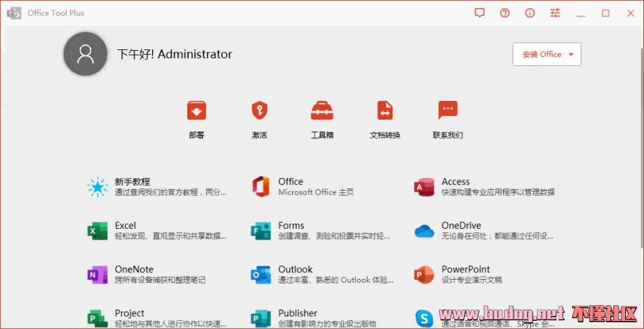Open the 新手教程 link title
Viewport: 644px width, 329px height.
pos(133,182)
